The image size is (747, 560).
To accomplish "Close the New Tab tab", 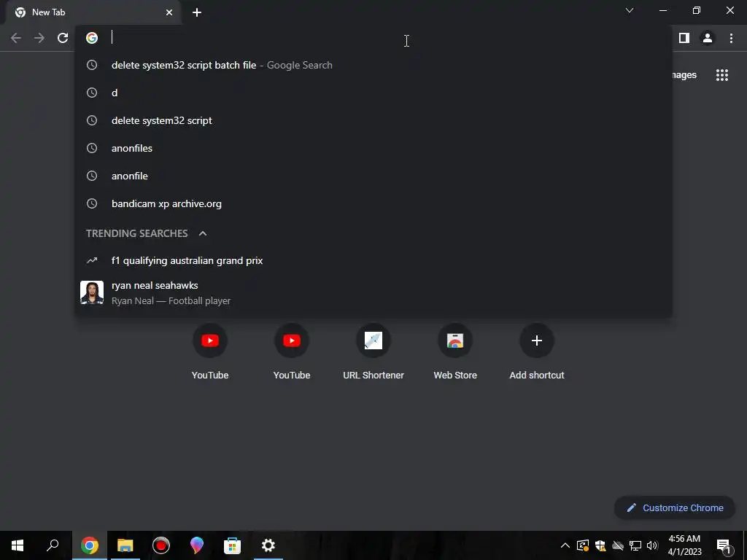I will click(169, 12).
